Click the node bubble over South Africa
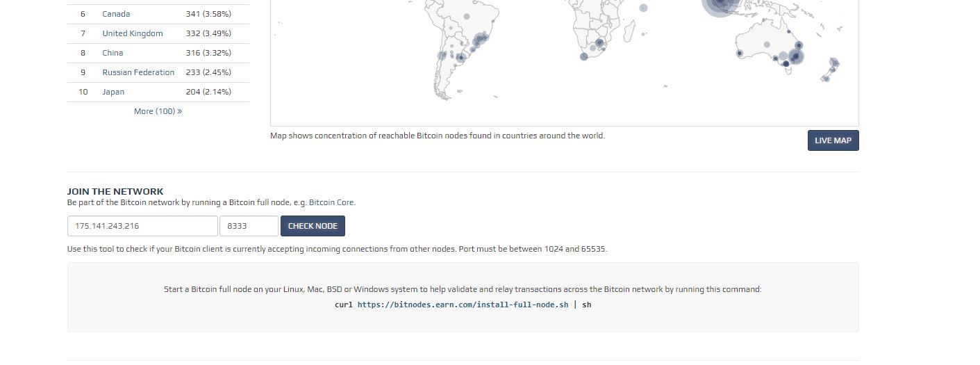The image size is (980, 365). tap(599, 44)
